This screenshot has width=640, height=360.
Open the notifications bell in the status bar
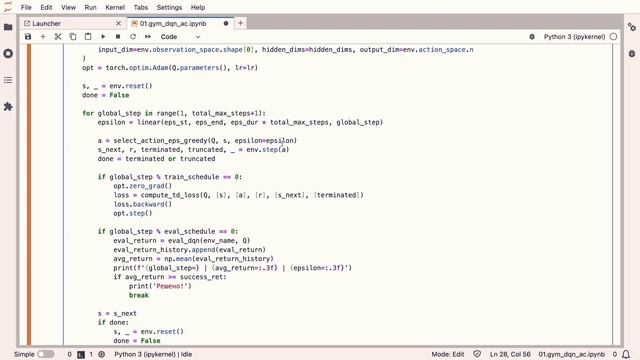(626, 354)
